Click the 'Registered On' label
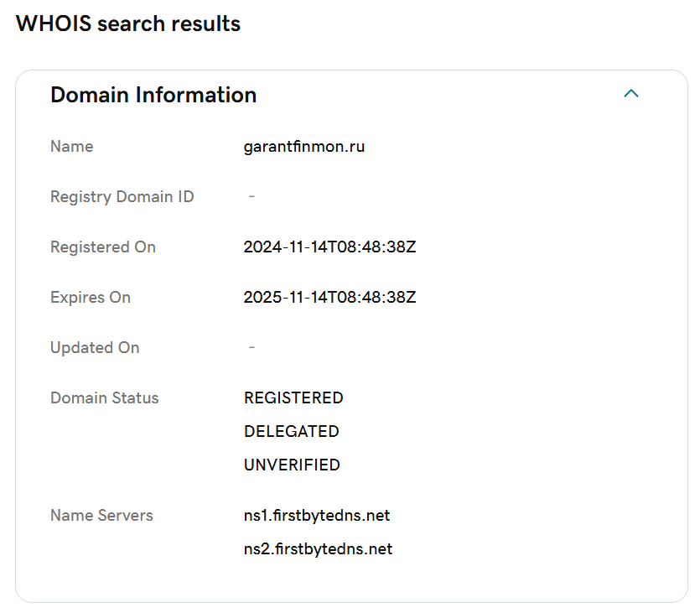The height and width of the screenshot is (613, 700). [x=103, y=247]
